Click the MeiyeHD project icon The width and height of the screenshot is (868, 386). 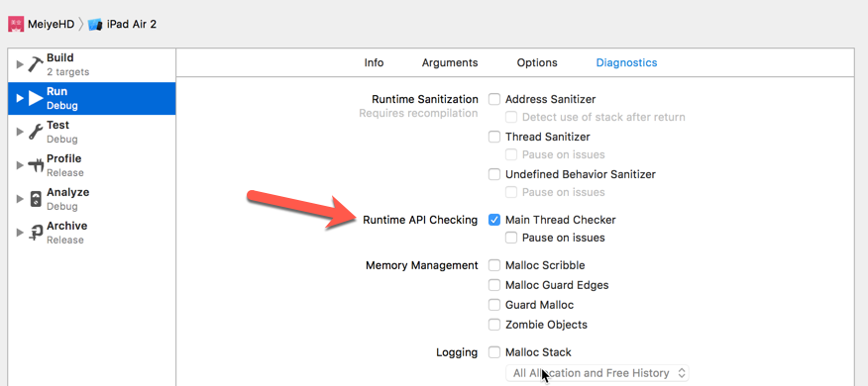pos(16,24)
